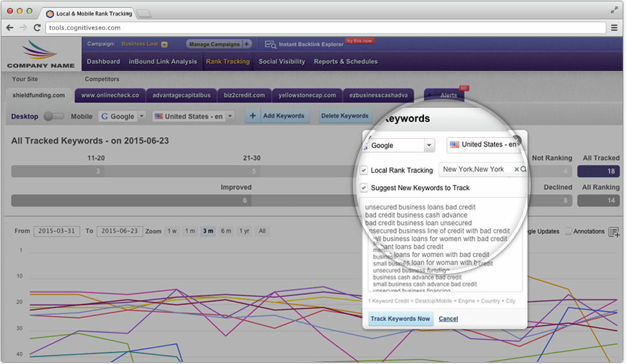Select the biz2credit.com competitor tab
Image resolution: width=626 pixels, height=364 pixels.
(244, 95)
